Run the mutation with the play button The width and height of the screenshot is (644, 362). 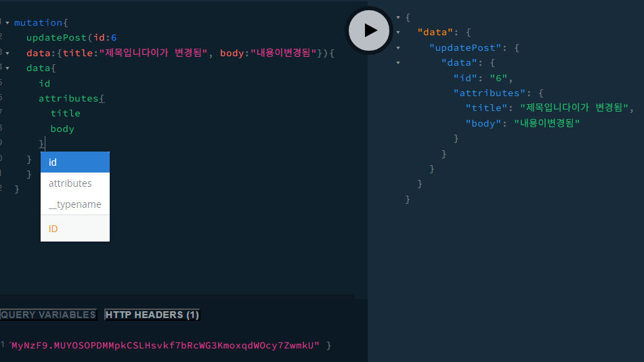tap(369, 30)
